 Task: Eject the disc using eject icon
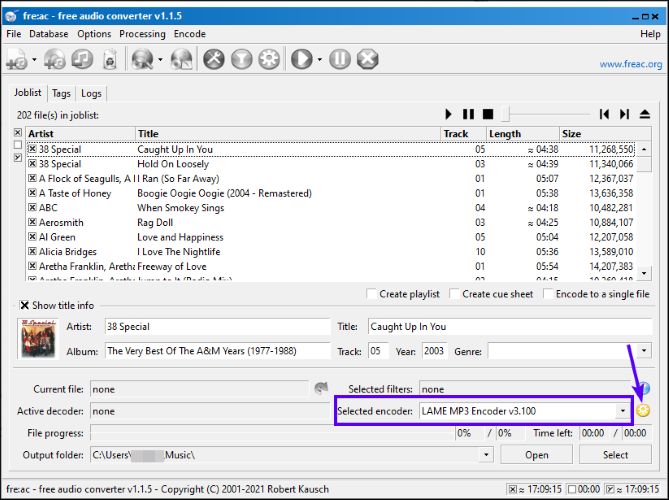click(645, 114)
